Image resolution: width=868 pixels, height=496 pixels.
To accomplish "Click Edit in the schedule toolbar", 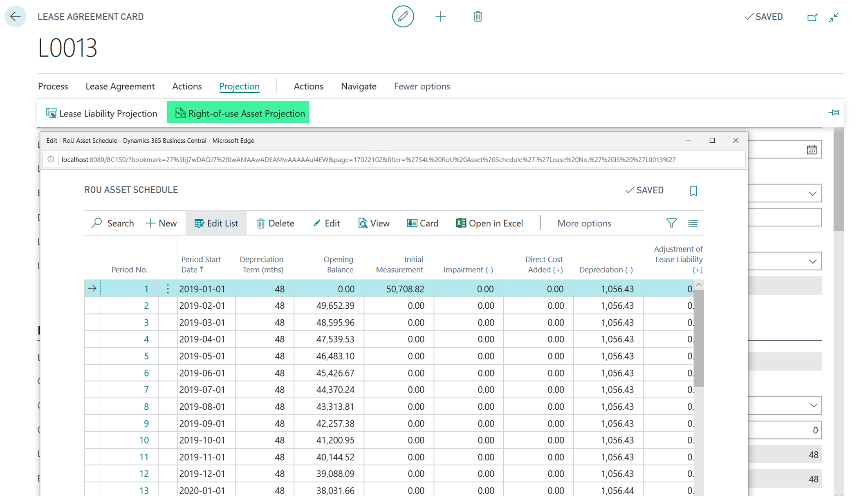I will pyautogui.click(x=326, y=223).
